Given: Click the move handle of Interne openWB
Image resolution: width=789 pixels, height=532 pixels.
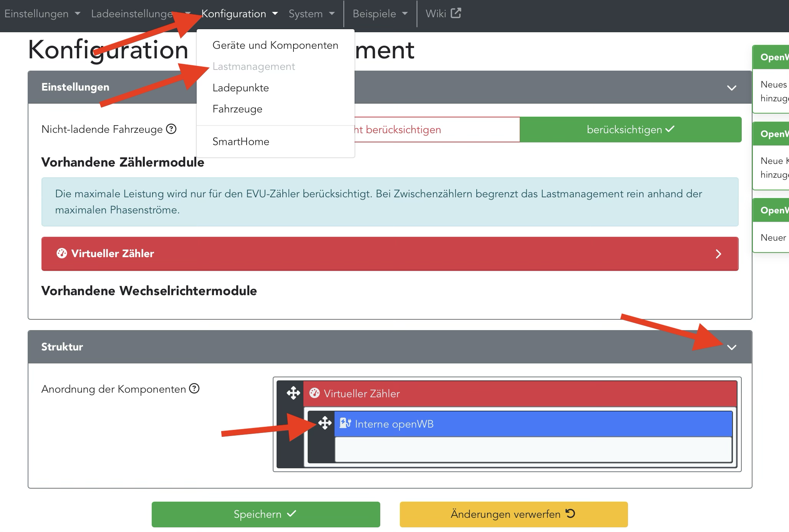Looking at the screenshot, I should tap(325, 423).
